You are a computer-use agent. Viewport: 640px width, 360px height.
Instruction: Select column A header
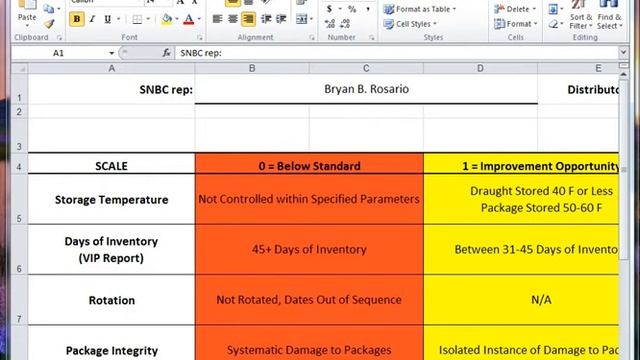click(111, 69)
